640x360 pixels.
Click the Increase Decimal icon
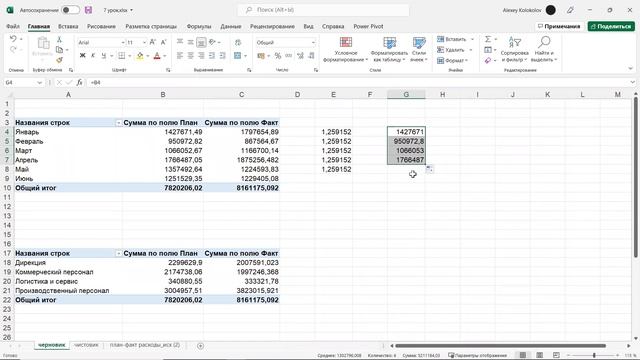pos(300,56)
